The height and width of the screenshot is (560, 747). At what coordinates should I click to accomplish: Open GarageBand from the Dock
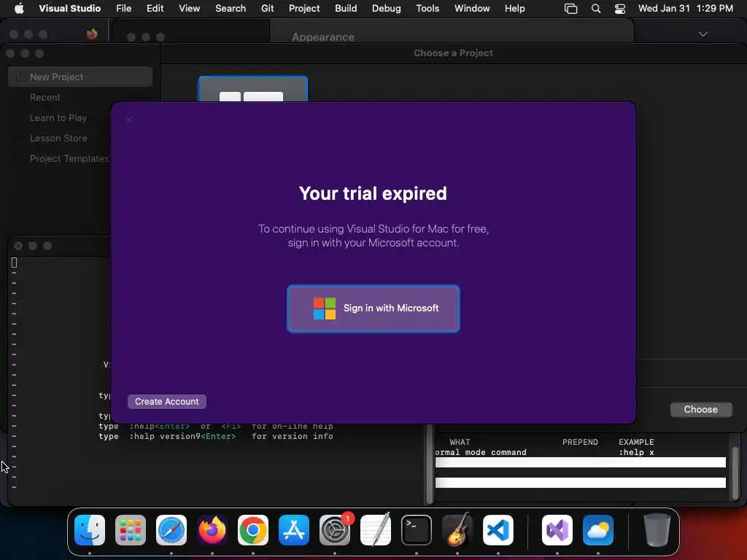coord(457,530)
